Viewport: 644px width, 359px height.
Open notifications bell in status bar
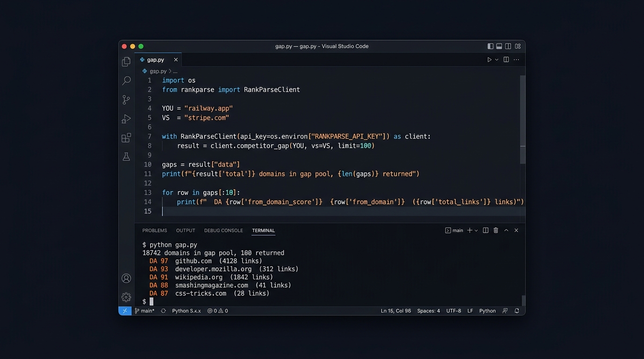coord(517,311)
